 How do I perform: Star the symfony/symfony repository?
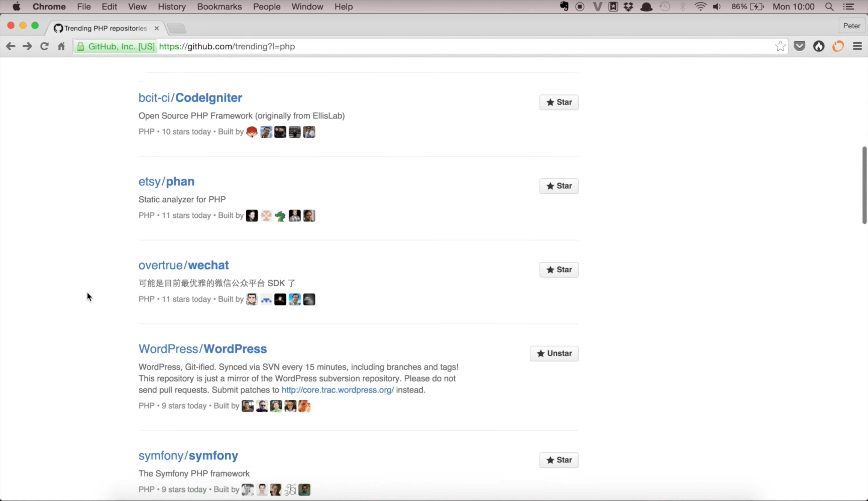[x=559, y=460]
